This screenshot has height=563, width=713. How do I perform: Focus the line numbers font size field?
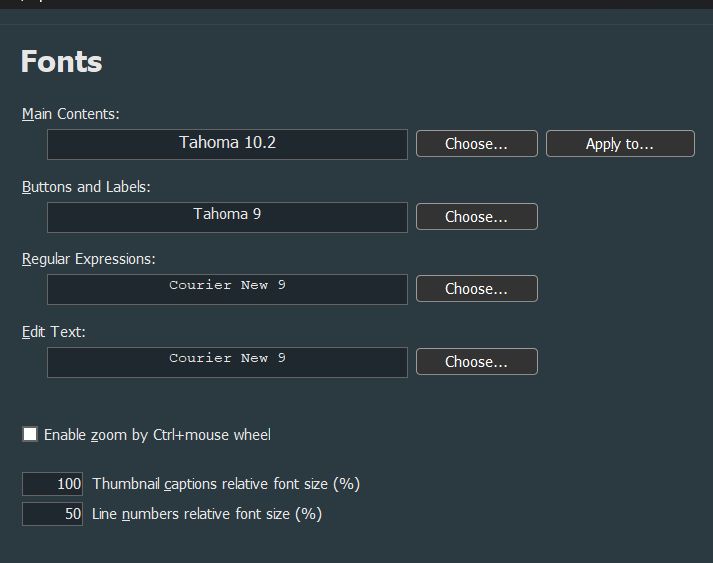[x=53, y=514]
